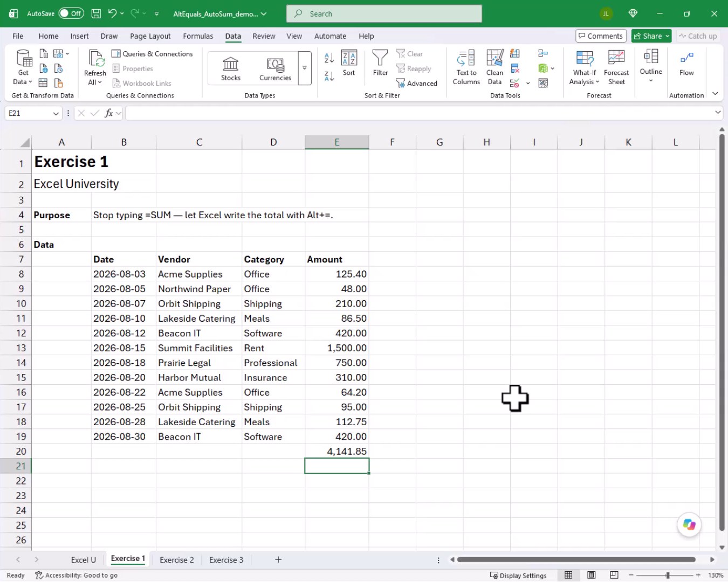
Task: Open the Name Box dropdown arrow
Action: click(x=56, y=113)
